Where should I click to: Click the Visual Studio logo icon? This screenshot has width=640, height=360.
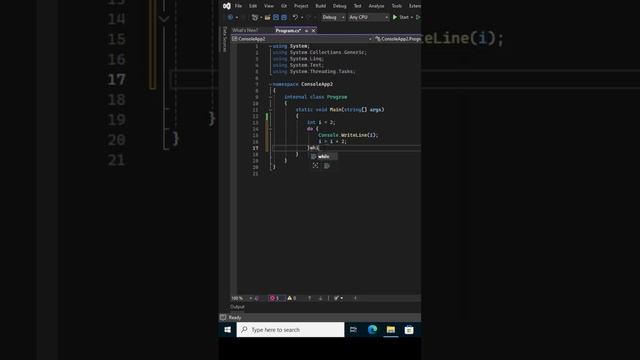point(227,6)
